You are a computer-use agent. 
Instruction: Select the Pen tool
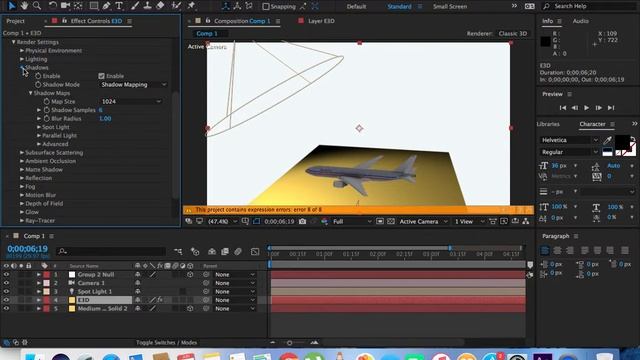click(107, 6)
